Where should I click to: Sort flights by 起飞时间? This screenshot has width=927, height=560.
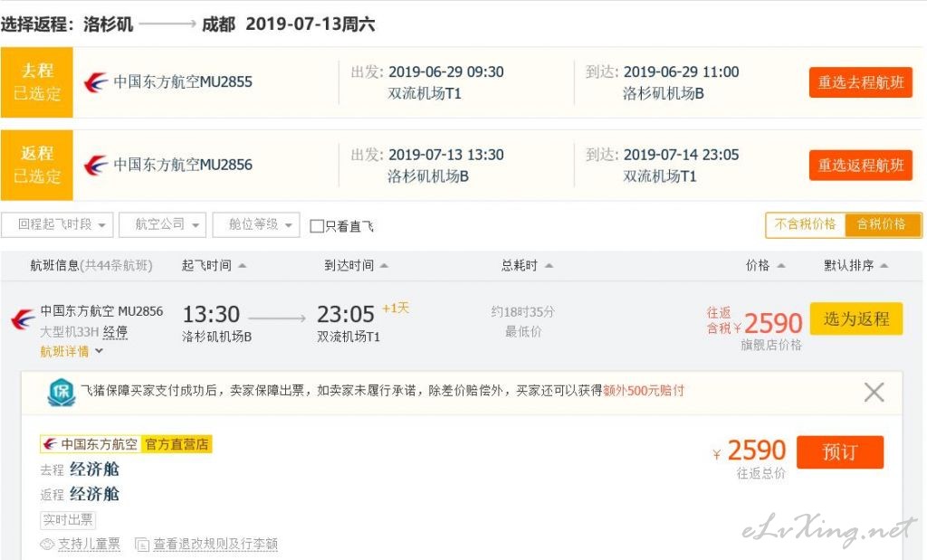(x=214, y=266)
